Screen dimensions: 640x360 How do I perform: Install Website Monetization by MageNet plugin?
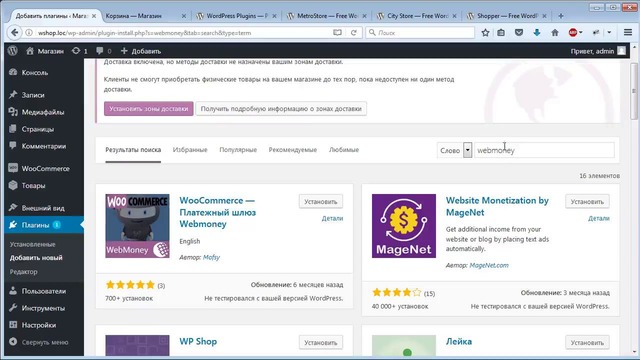587,202
